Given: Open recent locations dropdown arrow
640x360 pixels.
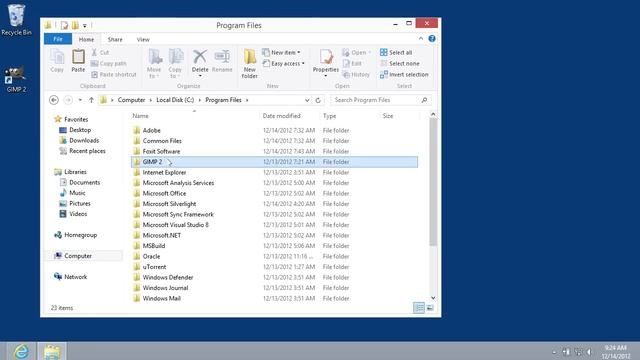Looking at the screenshot, I should pos(80,100).
